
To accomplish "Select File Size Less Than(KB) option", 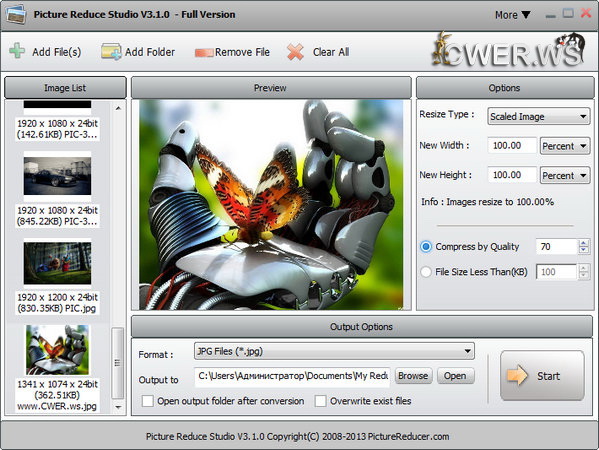I will (x=426, y=272).
